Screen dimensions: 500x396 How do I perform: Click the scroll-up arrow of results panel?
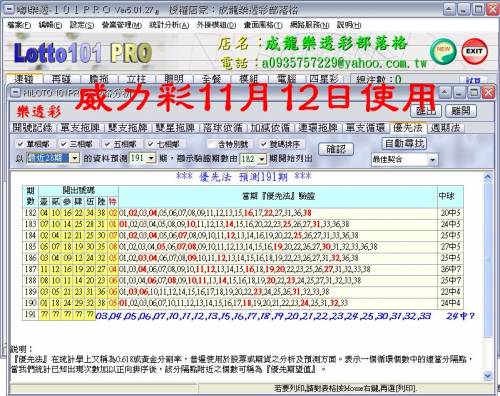coord(488,177)
